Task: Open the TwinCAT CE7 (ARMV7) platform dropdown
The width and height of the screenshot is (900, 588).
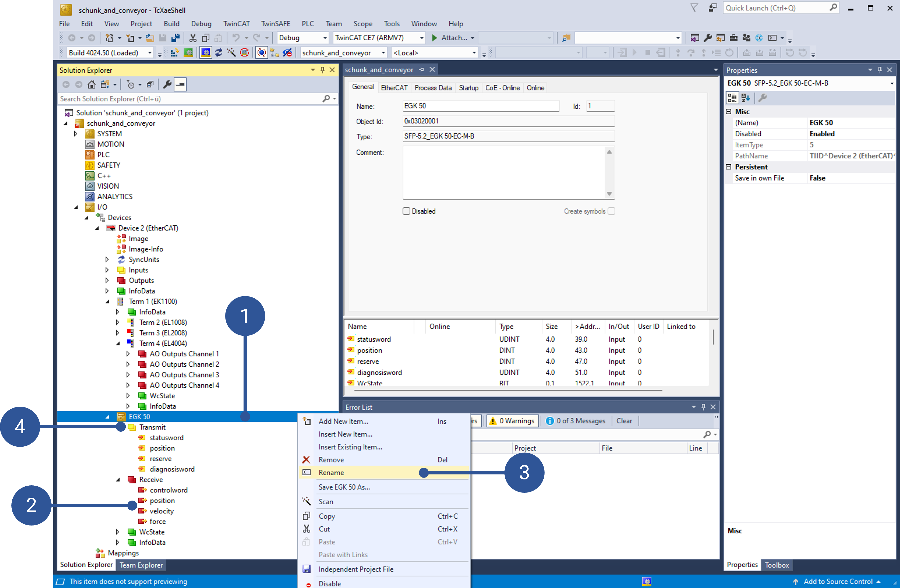Action: point(421,38)
